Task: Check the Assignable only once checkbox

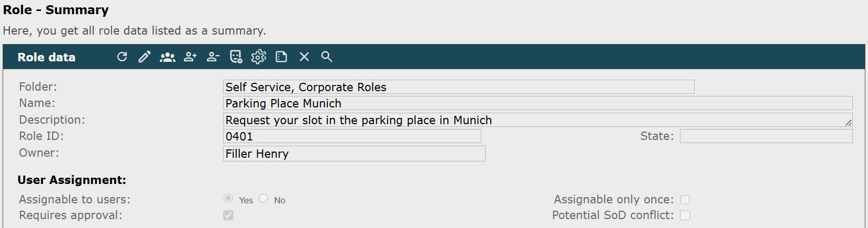Action: 685,200
